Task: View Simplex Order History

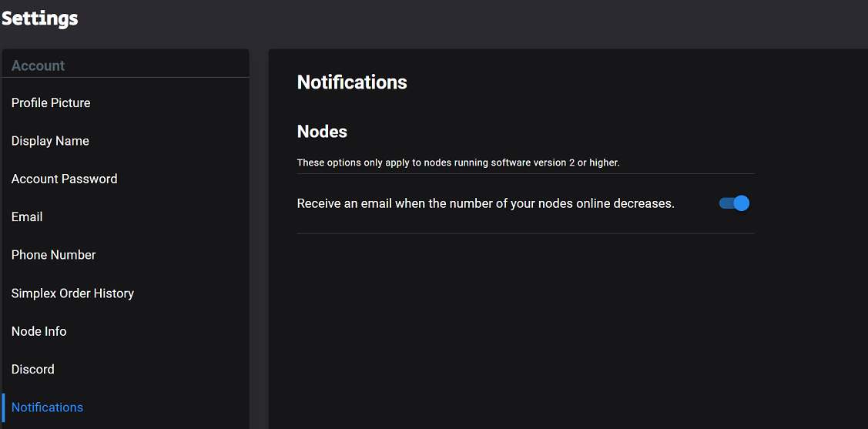Action: 126,293
